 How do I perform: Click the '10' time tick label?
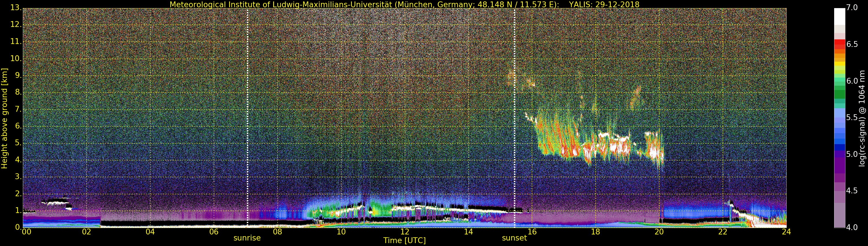341,232
